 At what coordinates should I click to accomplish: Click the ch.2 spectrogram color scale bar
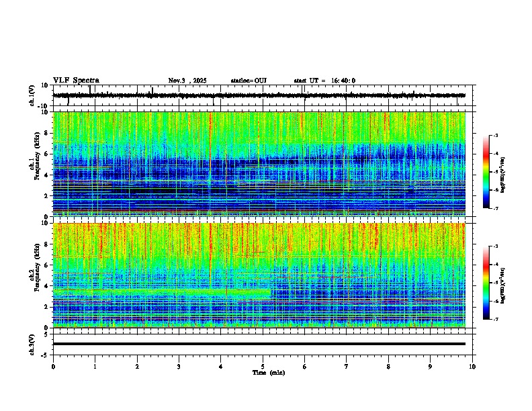[x=486, y=283]
